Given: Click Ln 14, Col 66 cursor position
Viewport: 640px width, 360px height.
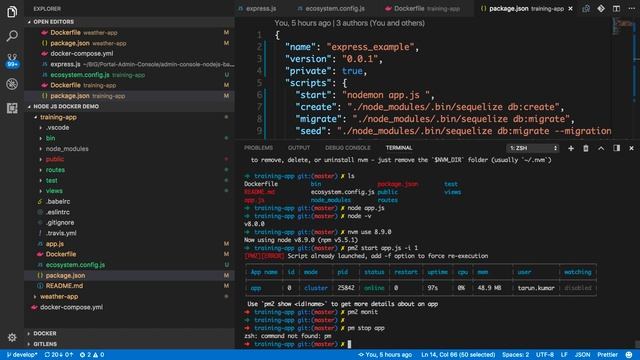Looking at the screenshot, I should (x=458, y=355).
